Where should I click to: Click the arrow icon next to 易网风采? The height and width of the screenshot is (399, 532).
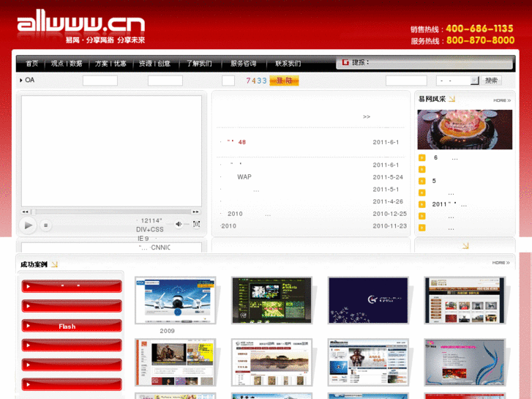(452, 99)
